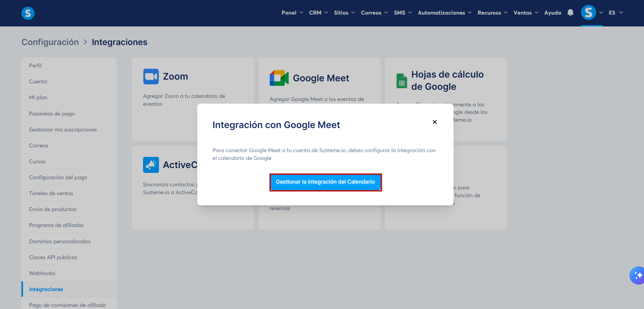644x309 pixels.
Task: Click the dialog's Para conectar Google Meet paragraph
Action: pyautogui.click(x=324, y=154)
